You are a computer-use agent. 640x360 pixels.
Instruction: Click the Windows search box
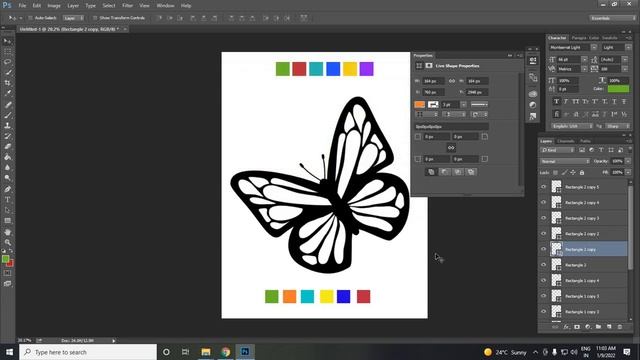(x=88, y=352)
